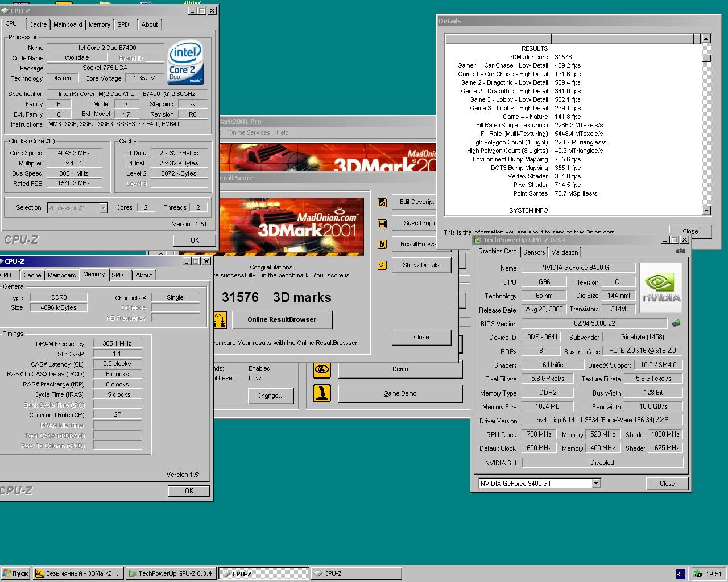This screenshot has width=728, height=582.
Task: Click the Details list scroll-up arrow
Action: 706,39
